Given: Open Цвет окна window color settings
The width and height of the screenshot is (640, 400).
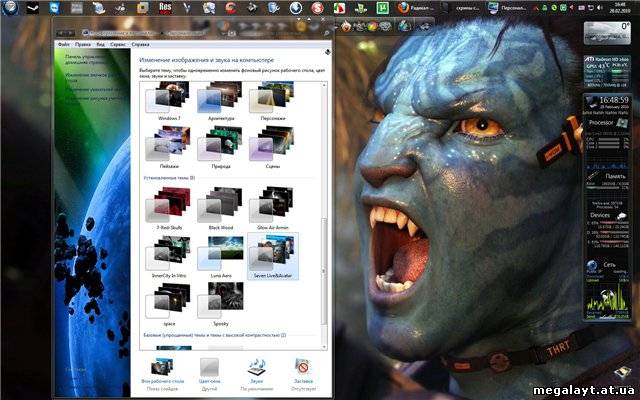Looking at the screenshot, I should [210, 374].
